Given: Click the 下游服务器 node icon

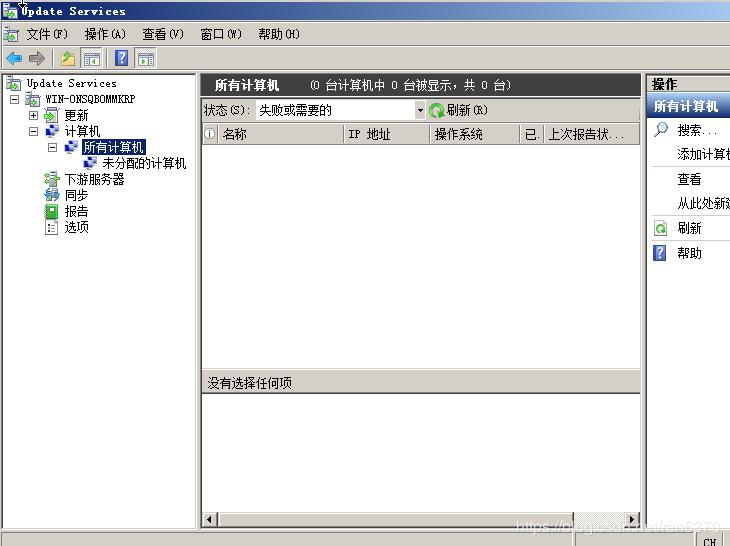Looking at the screenshot, I should [52, 179].
